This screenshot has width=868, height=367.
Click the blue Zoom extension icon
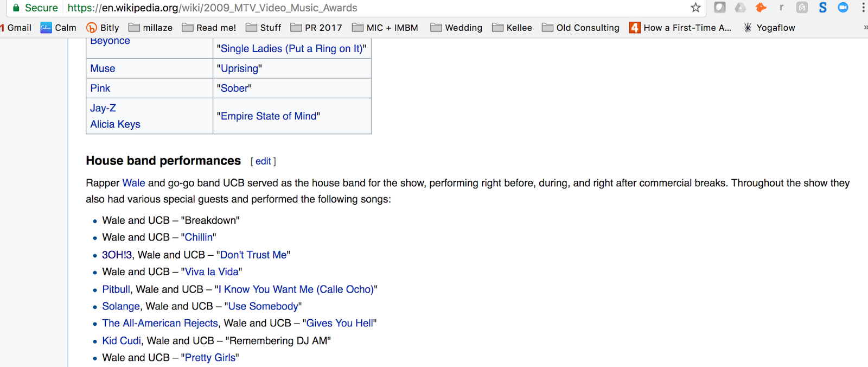[843, 8]
